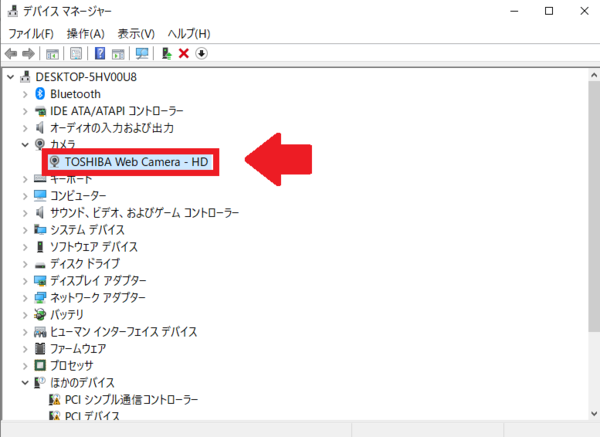Toggle the action pane toolbar icon
This screenshot has height=437, width=600.
tap(118, 54)
